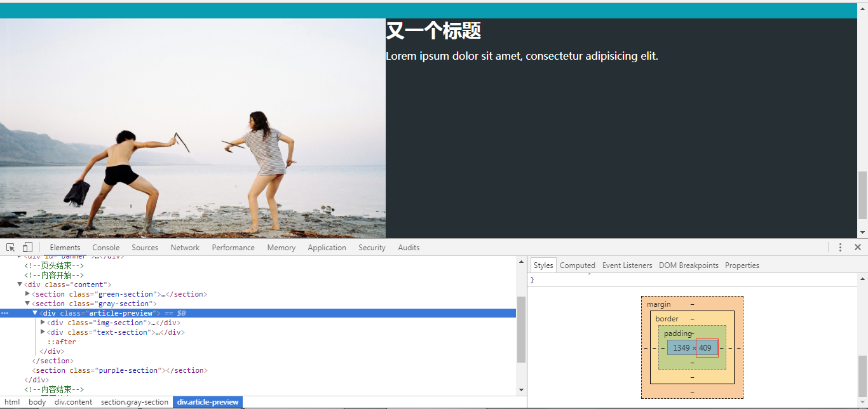This screenshot has height=409, width=868.
Task: Click the 页头结束 comment line
Action: click(54, 265)
